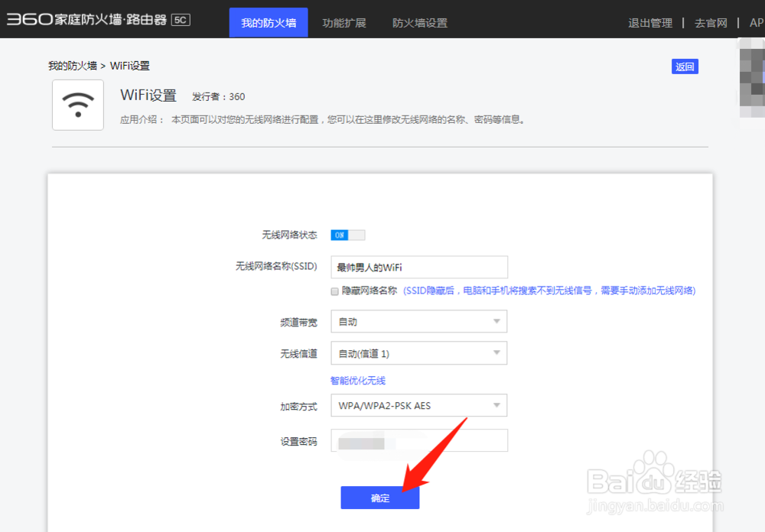
Task: Click the 返回 back button
Action: 685,66
